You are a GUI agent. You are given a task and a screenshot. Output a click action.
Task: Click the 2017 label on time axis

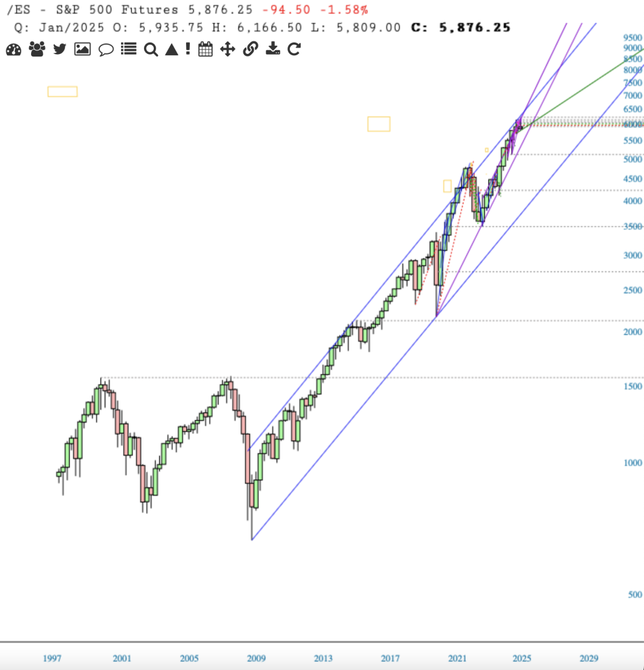[x=390, y=658]
